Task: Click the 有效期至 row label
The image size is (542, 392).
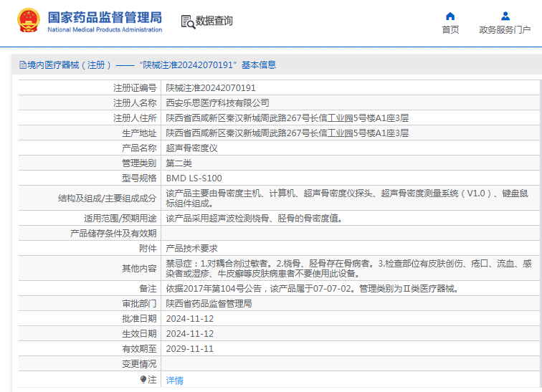Action: pos(139,349)
